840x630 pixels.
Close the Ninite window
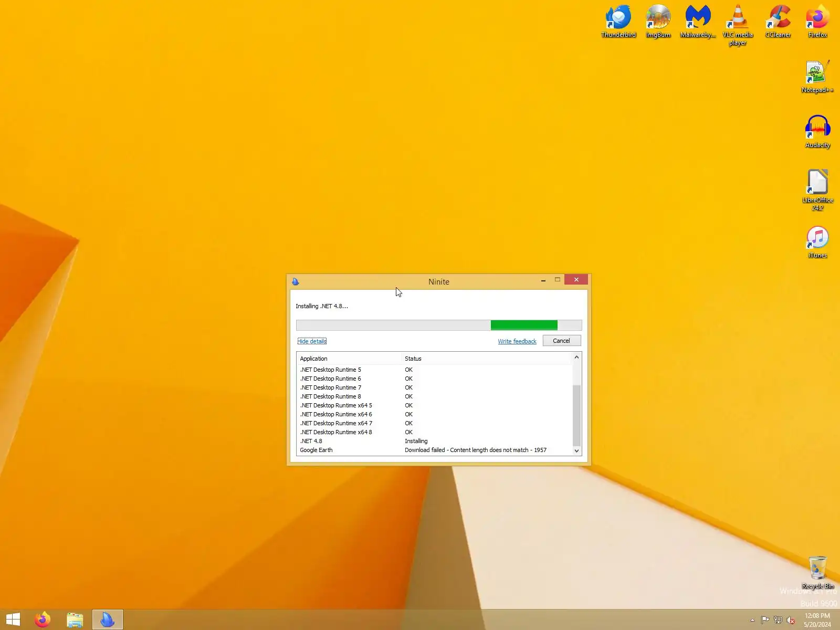tap(576, 280)
